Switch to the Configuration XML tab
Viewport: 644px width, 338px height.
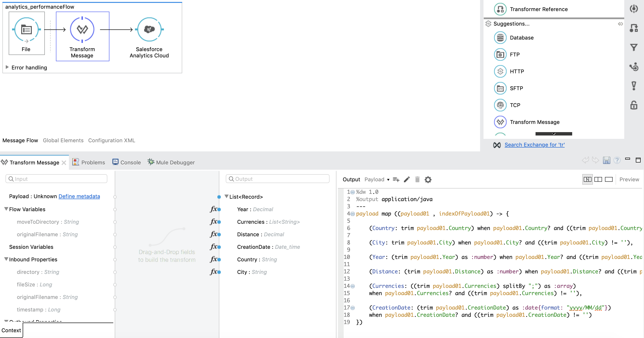[112, 140]
